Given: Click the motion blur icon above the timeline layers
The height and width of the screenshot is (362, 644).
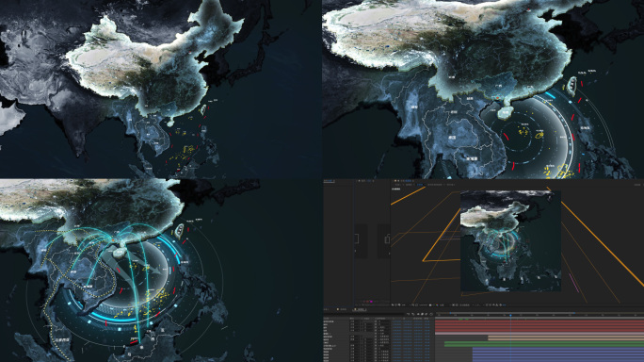Looking at the screenshot, I should pyautogui.click(x=427, y=314).
